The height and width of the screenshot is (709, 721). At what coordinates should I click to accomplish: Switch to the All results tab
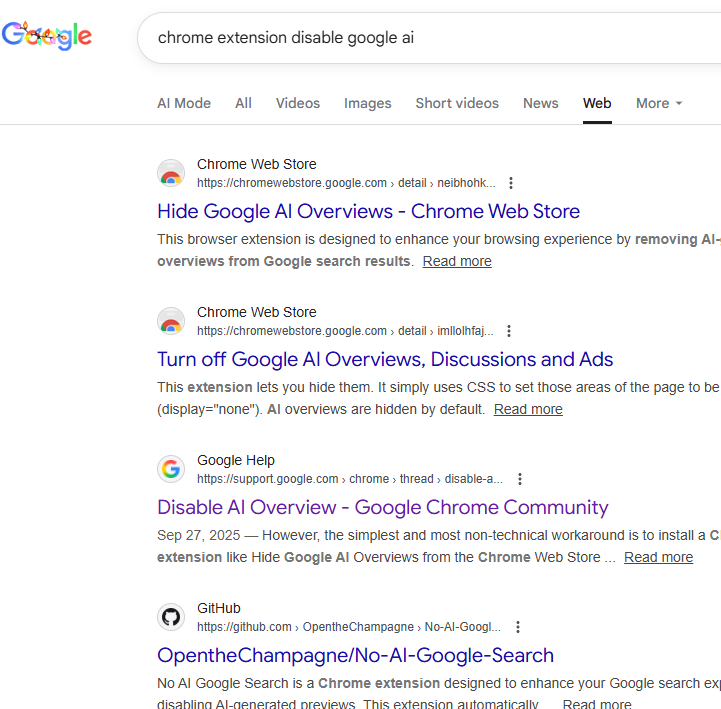click(243, 103)
